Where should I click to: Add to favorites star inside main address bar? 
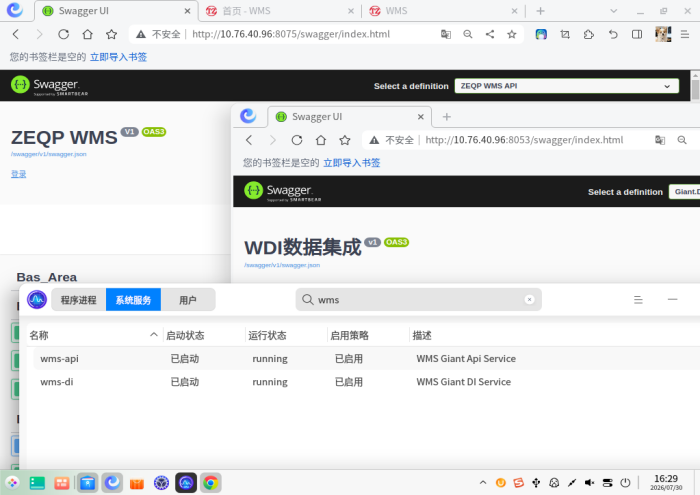(x=512, y=34)
